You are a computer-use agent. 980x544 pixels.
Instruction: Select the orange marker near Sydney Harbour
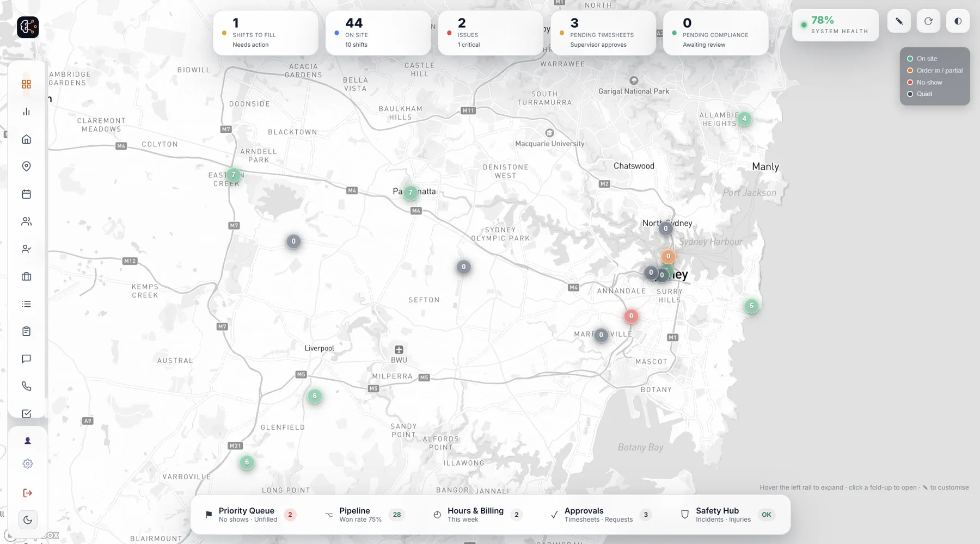point(668,257)
